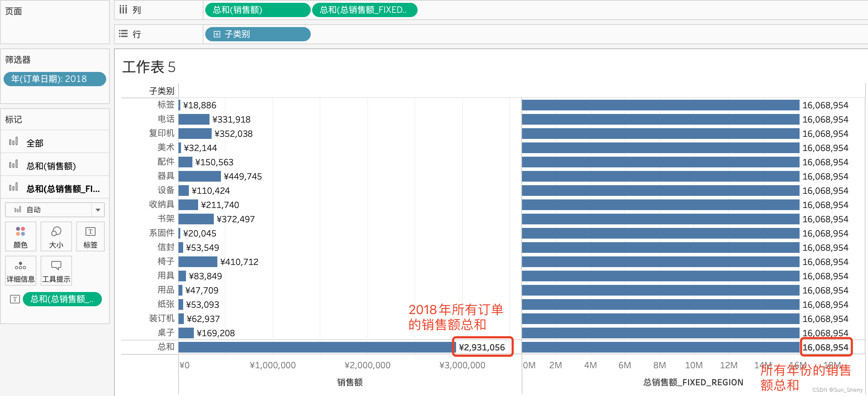Screen dimensions: 868x396
Task: Expand the 子类别 pill plus sign
Action: pyautogui.click(x=217, y=34)
